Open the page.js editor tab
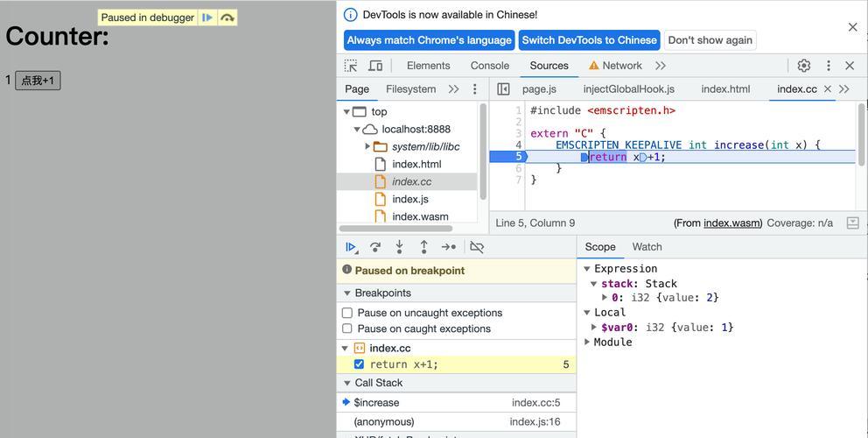Image resolution: width=868 pixels, height=438 pixels. tap(539, 89)
